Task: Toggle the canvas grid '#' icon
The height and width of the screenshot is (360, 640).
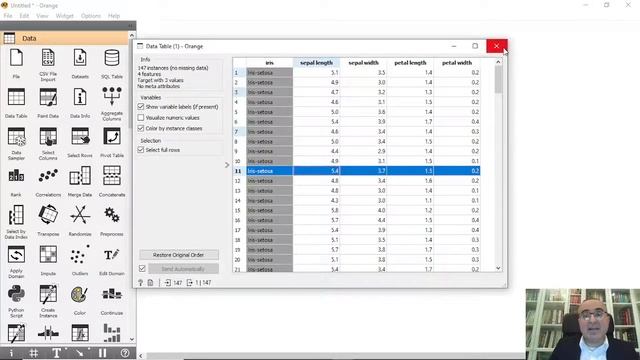Action: coord(34,353)
